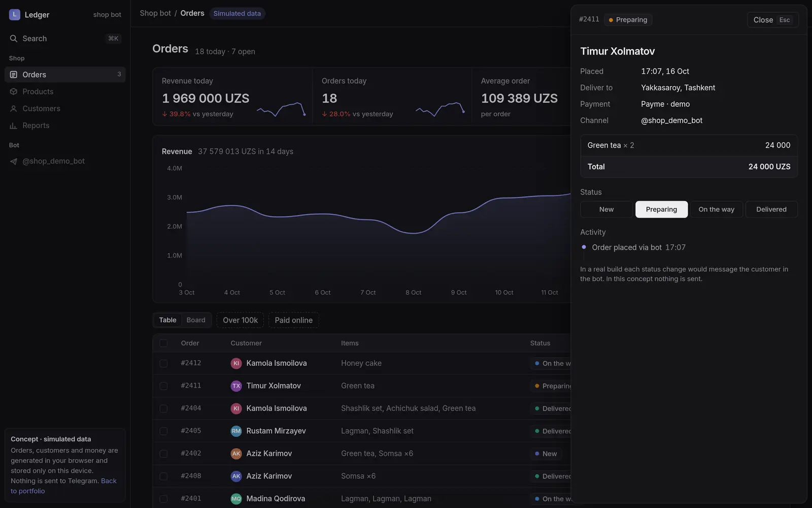812x508 pixels.
Task: Click the Preparing badge in panel header
Action: (628, 20)
